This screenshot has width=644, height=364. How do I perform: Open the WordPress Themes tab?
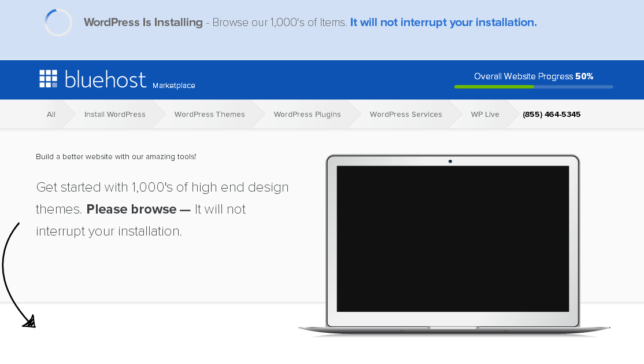pyautogui.click(x=210, y=114)
